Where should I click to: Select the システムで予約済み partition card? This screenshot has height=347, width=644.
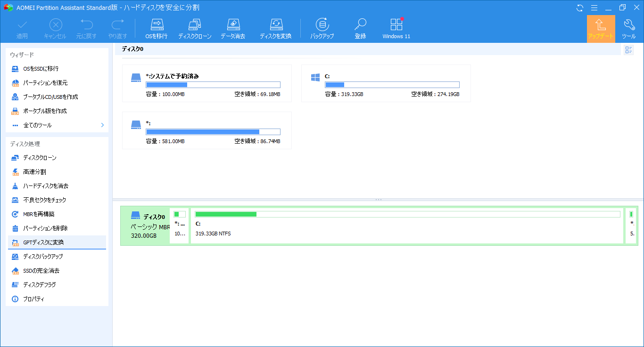coord(207,83)
